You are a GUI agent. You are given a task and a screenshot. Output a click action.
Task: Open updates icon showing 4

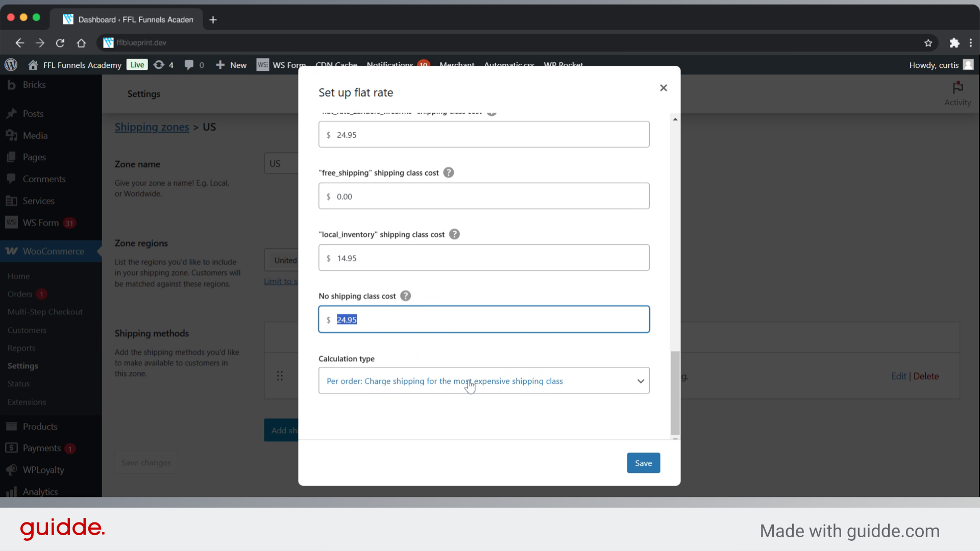tap(163, 65)
